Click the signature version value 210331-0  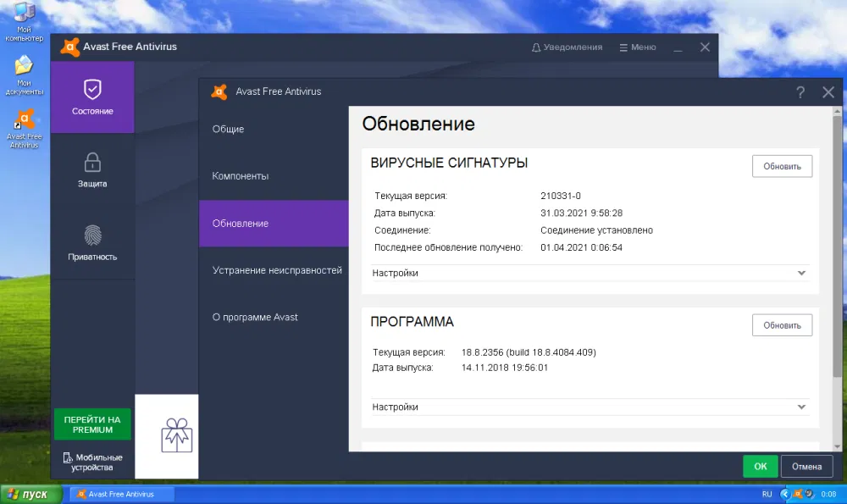561,196
